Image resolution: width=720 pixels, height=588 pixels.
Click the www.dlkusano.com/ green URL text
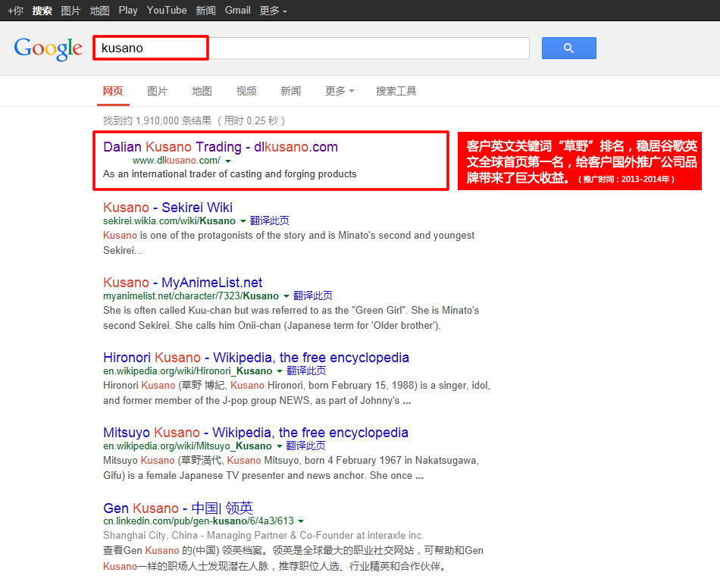pyautogui.click(x=177, y=161)
